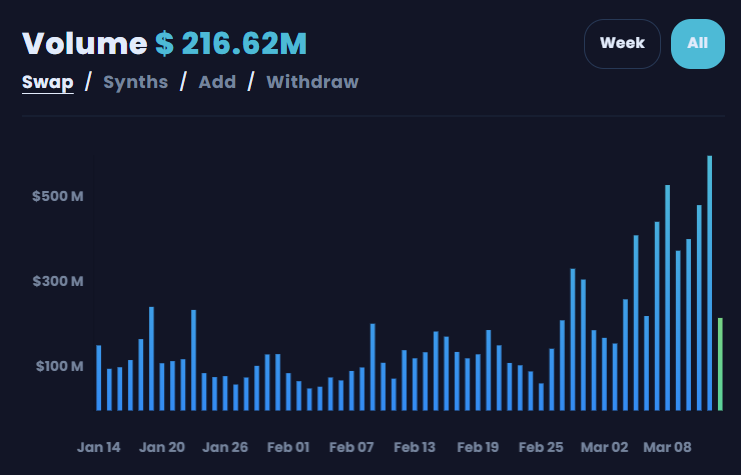Image resolution: width=741 pixels, height=475 pixels.
Task: Click the $300 M axis label
Action: click(57, 281)
